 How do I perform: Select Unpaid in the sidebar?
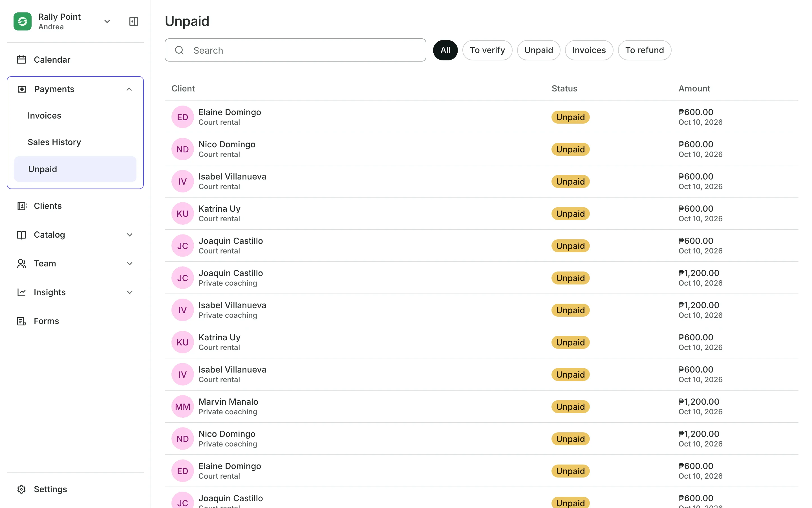pos(75,169)
